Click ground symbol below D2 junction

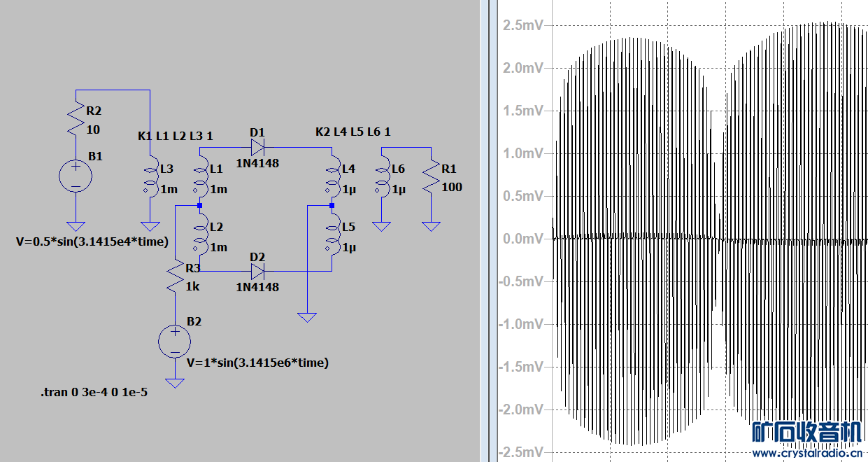307,317
